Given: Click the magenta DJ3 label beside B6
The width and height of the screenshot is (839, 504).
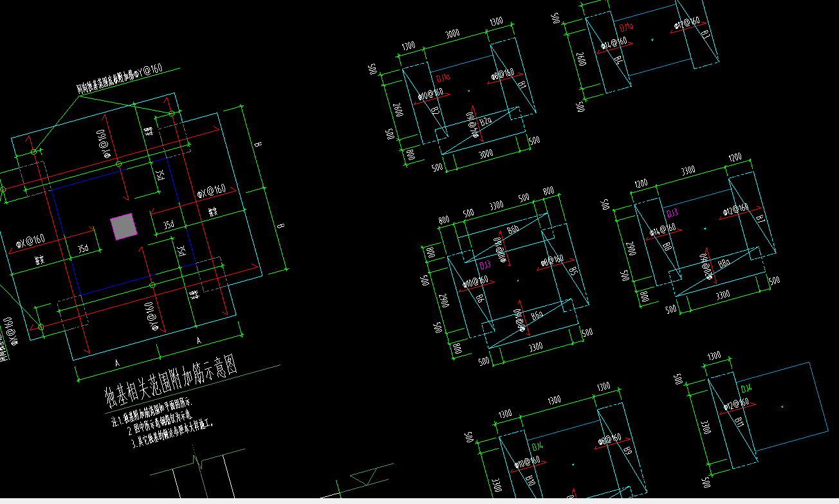Looking at the screenshot, I should click(x=485, y=265).
